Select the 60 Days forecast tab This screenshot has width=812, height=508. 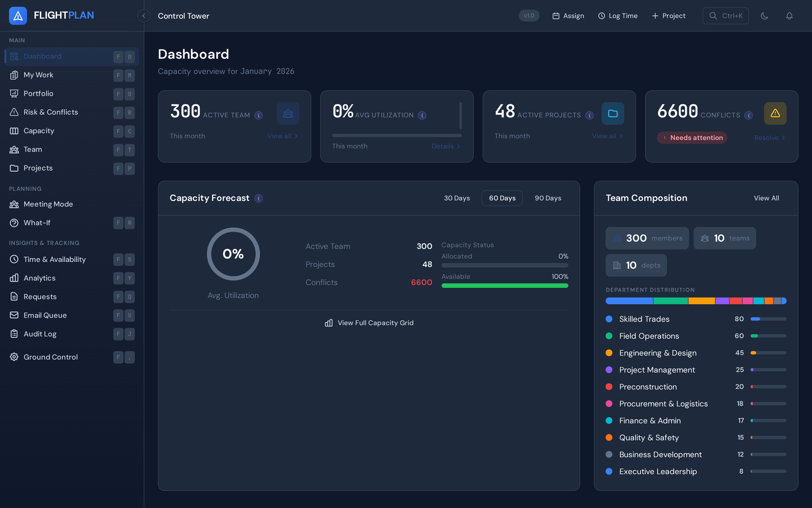502,198
